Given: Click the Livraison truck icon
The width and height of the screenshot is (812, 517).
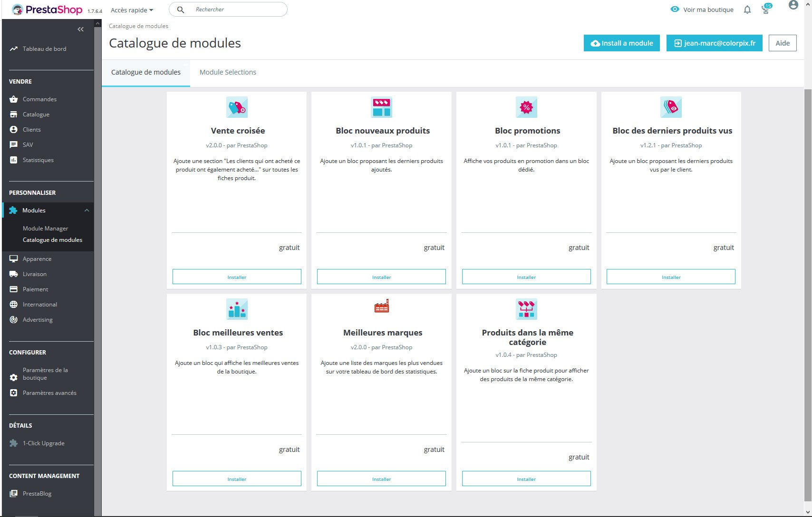Looking at the screenshot, I should (14, 274).
